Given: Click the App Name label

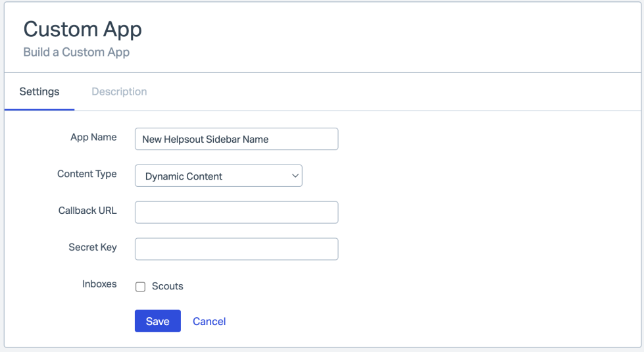Looking at the screenshot, I should point(93,137).
